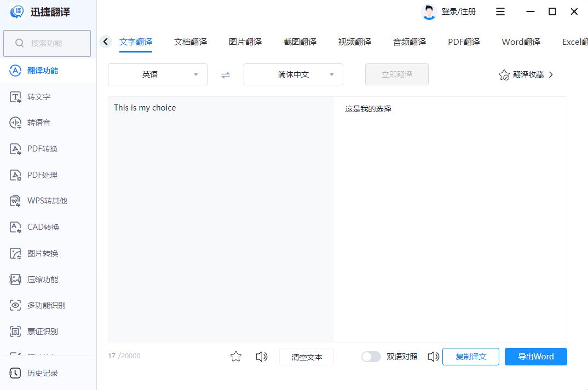Play translated text audio speaker icon
This screenshot has width=588, height=390.
pyautogui.click(x=433, y=357)
